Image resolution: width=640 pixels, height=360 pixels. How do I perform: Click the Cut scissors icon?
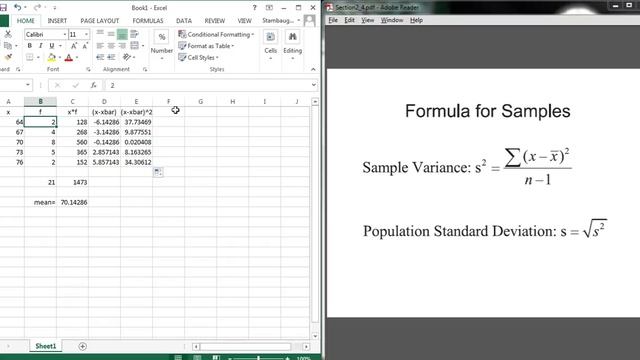7,35
